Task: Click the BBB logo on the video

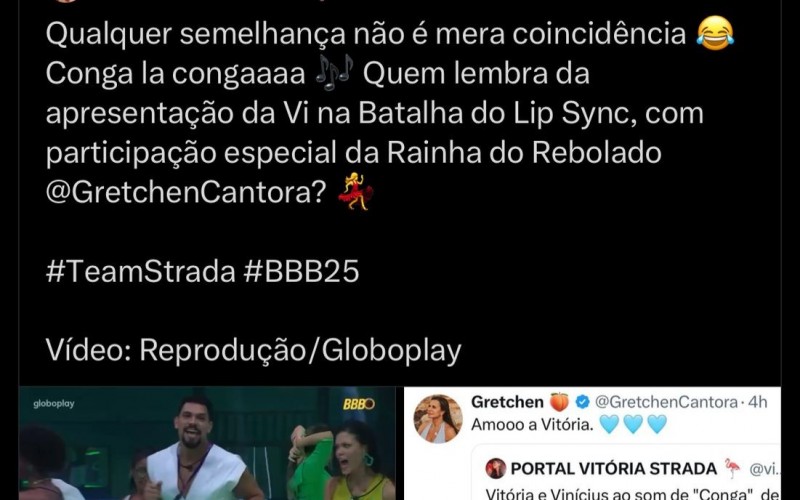Action: pos(359,404)
